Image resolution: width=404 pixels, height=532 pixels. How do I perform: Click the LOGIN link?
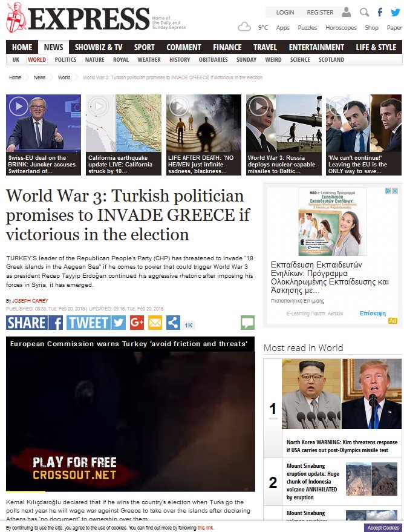[x=285, y=13]
